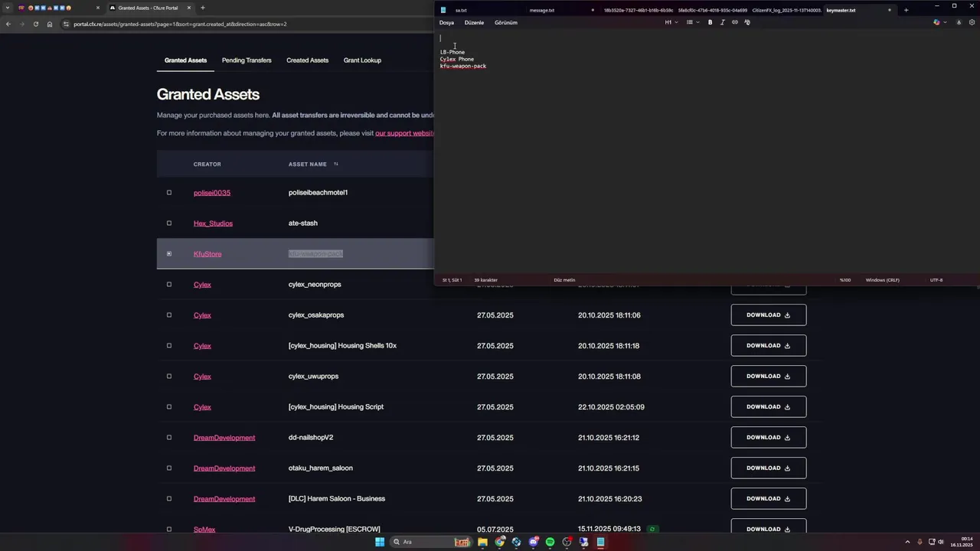Select the otaku_harem_saloon row checkbox
The image size is (980, 551).
coord(169,468)
